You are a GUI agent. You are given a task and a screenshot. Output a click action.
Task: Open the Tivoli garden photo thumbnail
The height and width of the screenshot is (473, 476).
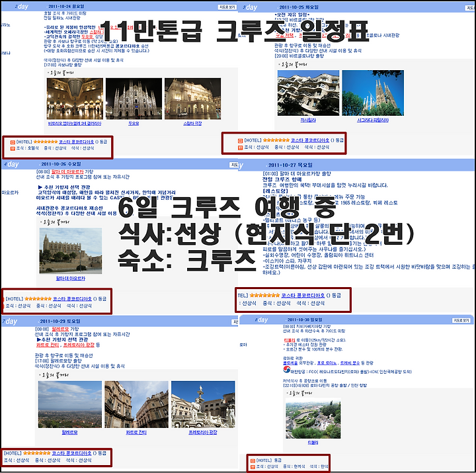[313, 418]
